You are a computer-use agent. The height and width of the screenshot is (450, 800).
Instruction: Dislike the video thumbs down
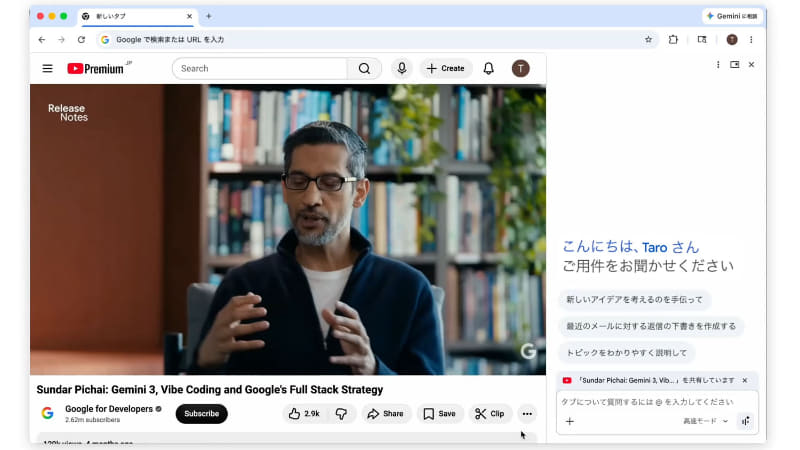point(341,414)
